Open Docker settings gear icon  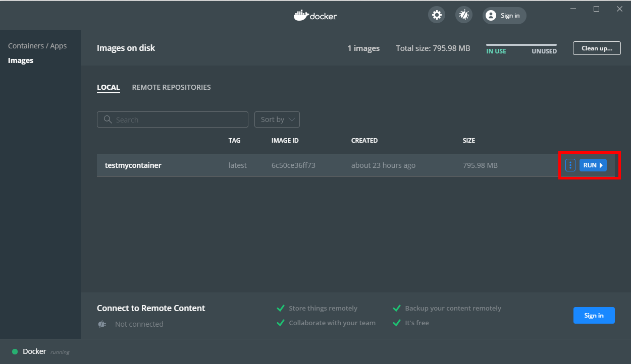point(437,15)
